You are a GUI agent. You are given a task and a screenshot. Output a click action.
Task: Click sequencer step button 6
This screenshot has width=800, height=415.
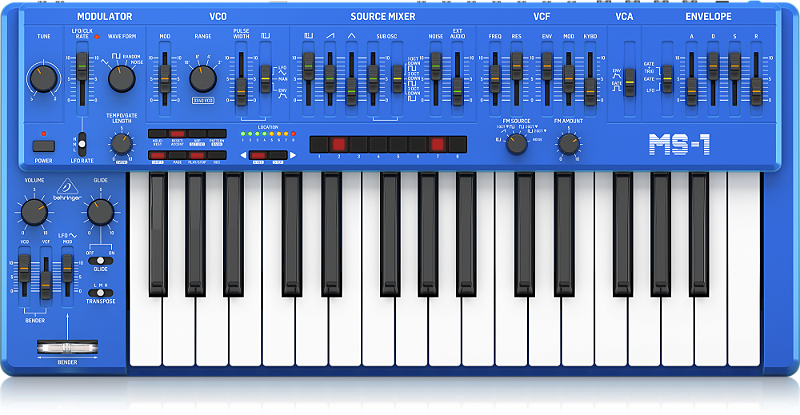click(417, 144)
